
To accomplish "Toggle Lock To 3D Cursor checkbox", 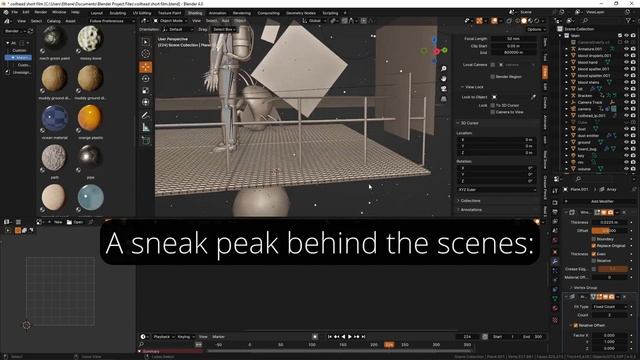I will (x=493, y=105).
